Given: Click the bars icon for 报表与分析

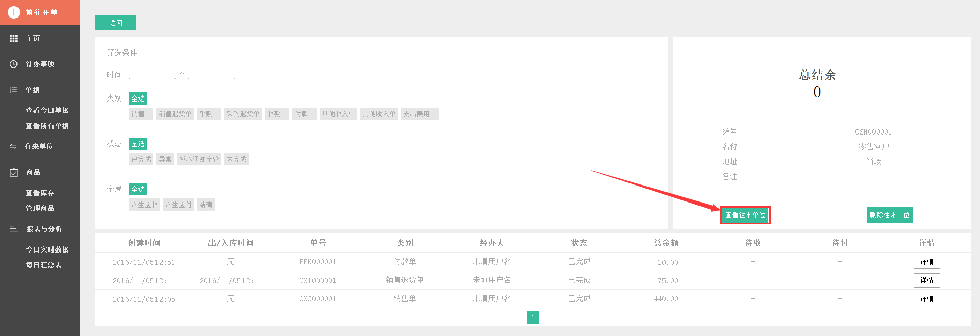Looking at the screenshot, I should click(14, 229).
